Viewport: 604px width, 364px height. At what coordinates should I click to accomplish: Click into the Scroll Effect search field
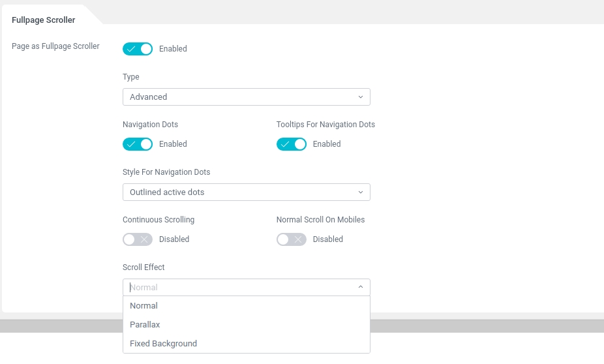(235, 287)
